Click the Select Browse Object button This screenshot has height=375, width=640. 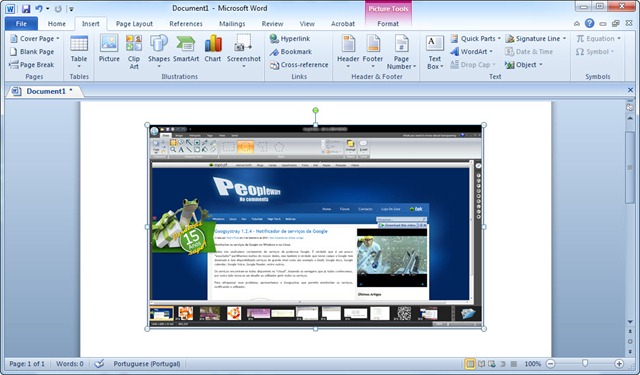tap(630, 342)
